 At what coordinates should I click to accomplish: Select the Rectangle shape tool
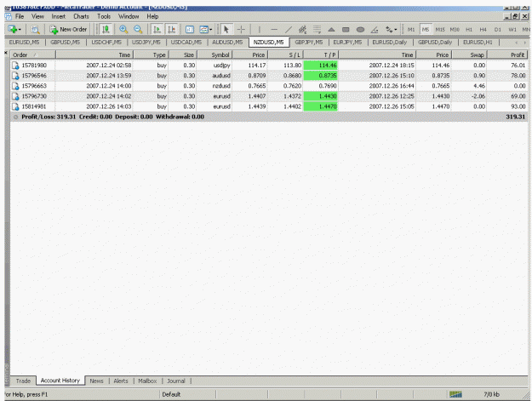coord(346,30)
